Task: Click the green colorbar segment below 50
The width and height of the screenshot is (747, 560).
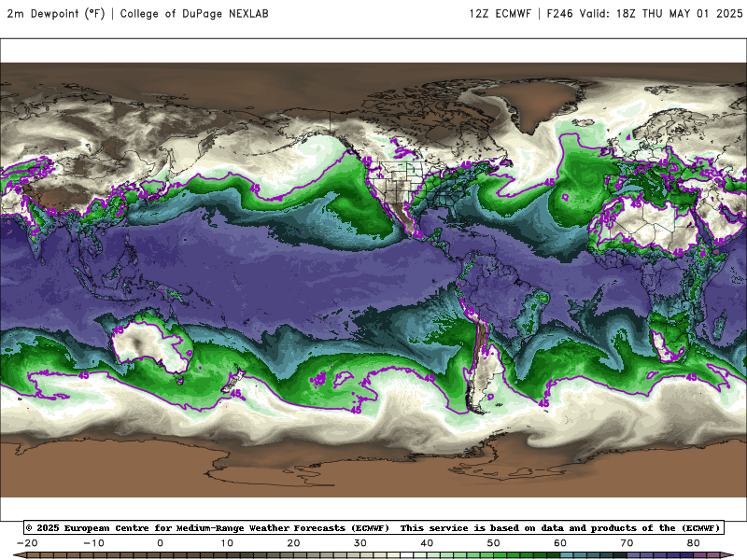Action: click(500, 556)
